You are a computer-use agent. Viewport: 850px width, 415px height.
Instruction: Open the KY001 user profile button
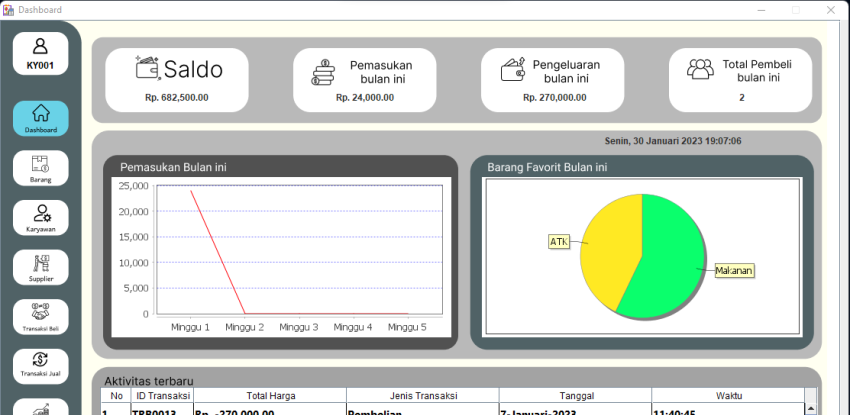point(40,53)
